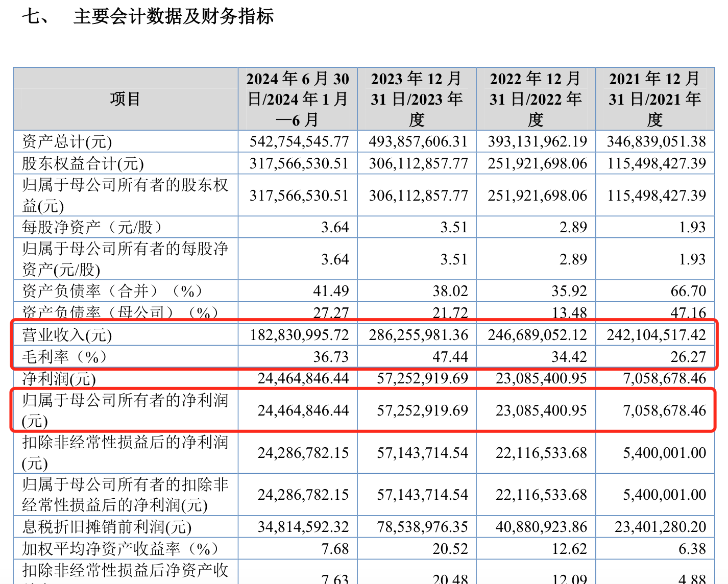Select gross margin value 47.44
Image resolution: width=728 pixels, height=584 pixels.
[x=450, y=356]
